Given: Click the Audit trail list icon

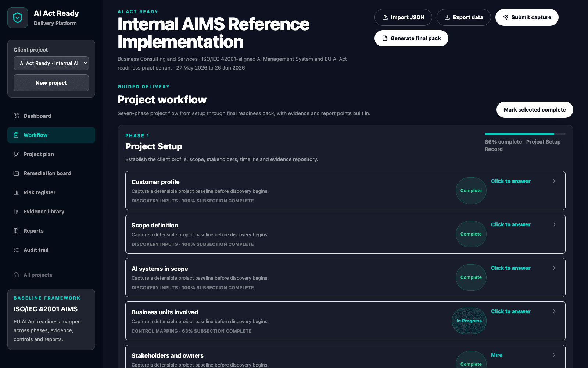Looking at the screenshot, I should click(16, 250).
